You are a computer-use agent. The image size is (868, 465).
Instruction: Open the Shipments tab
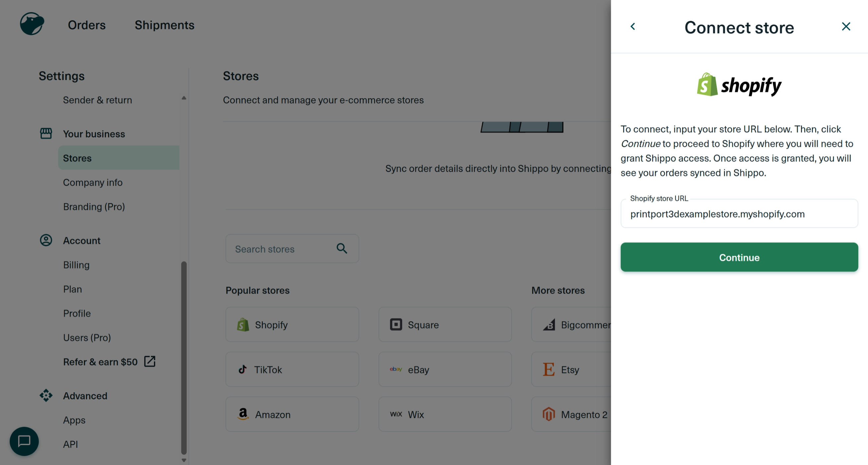pos(165,25)
